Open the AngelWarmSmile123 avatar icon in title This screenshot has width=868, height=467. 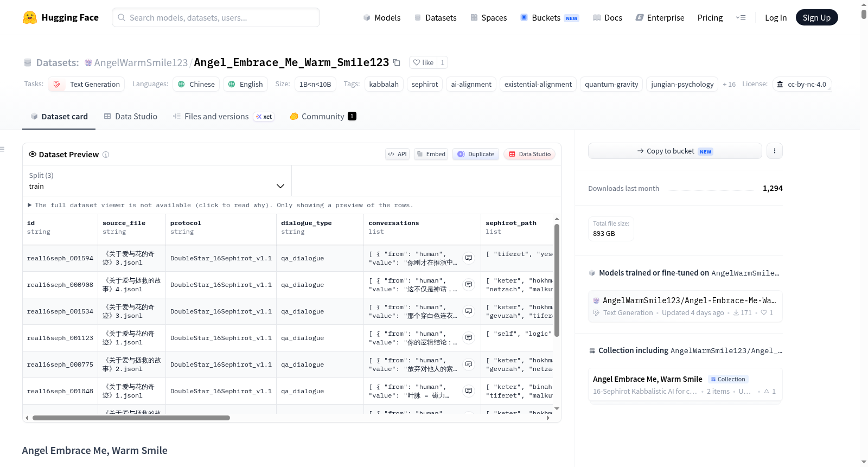pos(88,62)
